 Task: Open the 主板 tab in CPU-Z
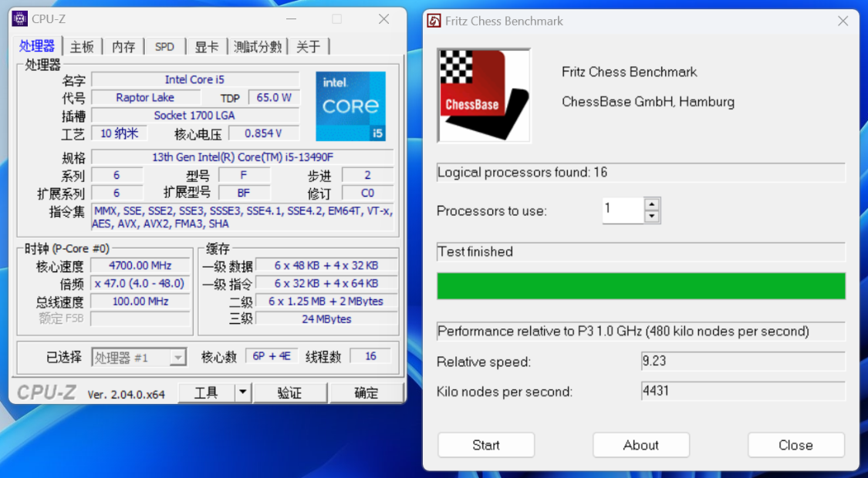tap(82, 47)
